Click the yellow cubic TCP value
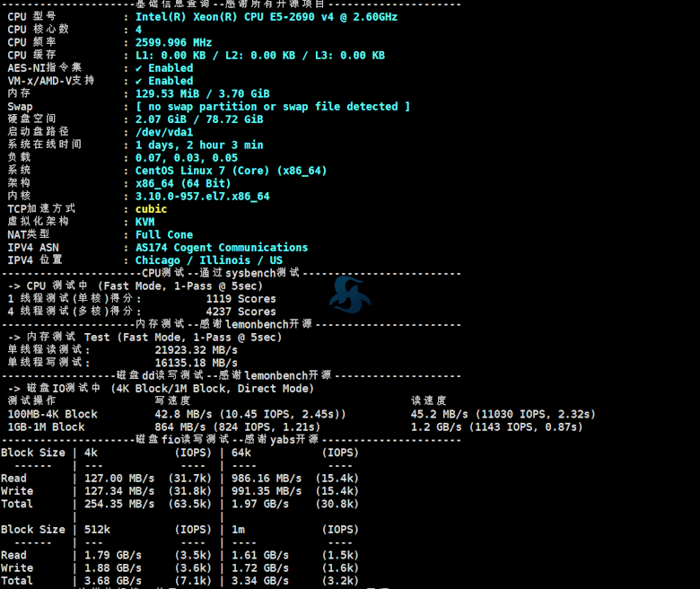Viewport: 700px width, 589px height. pos(151,209)
